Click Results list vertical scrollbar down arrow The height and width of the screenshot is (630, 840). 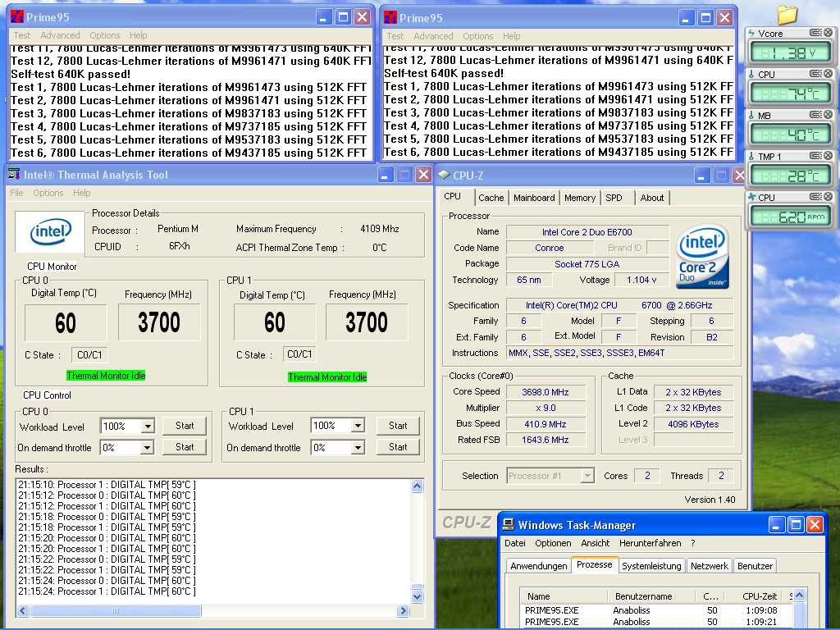pos(418,596)
